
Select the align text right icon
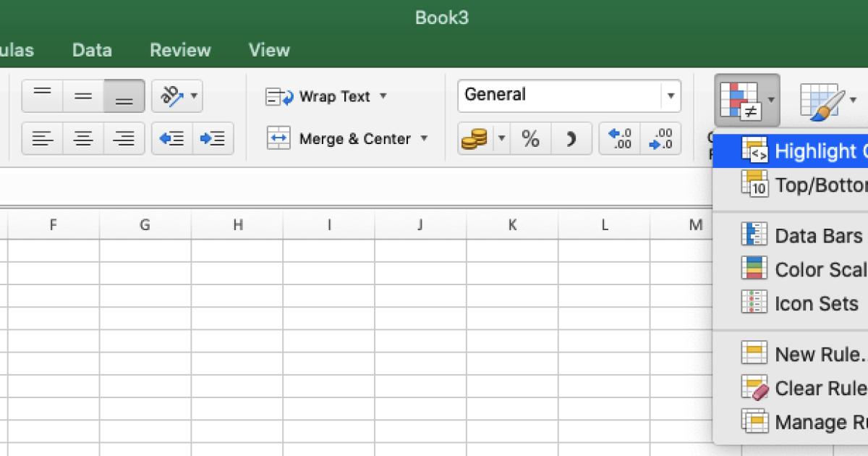[124, 138]
